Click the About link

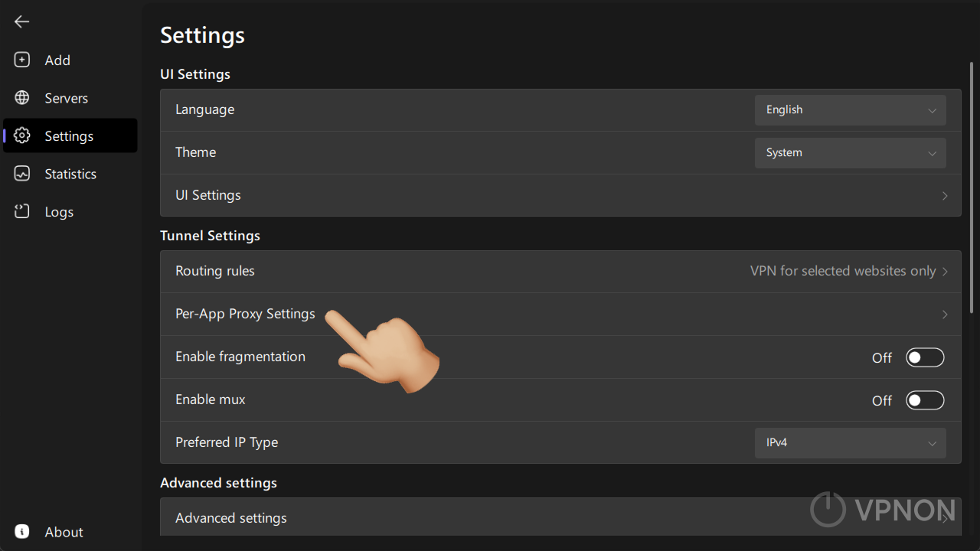click(x=64, y=531)
